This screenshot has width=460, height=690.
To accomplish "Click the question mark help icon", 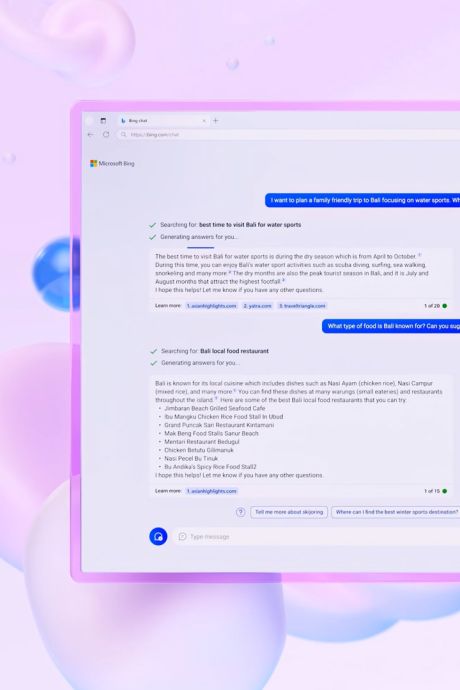I will click(x=240, y=512).
